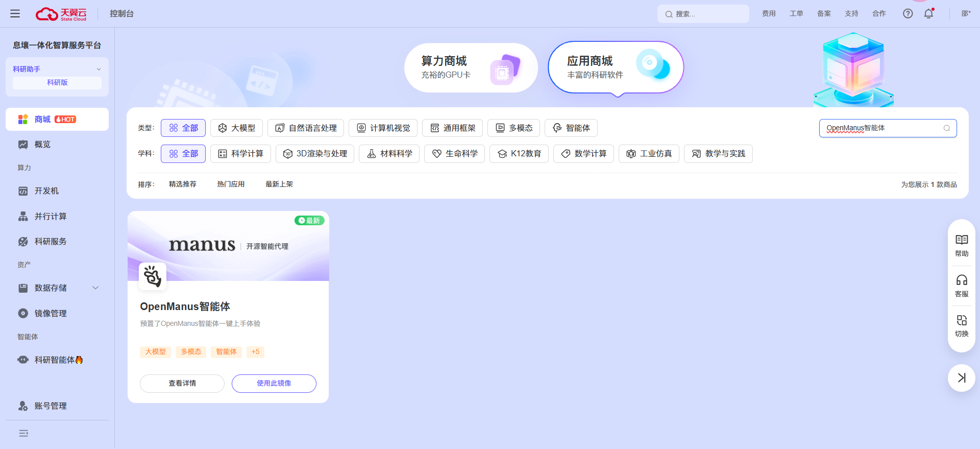Filter by type 计算机视觉
Image resolution: width=980 pixels, height=449 pixels.
click(x=383, y=128)
